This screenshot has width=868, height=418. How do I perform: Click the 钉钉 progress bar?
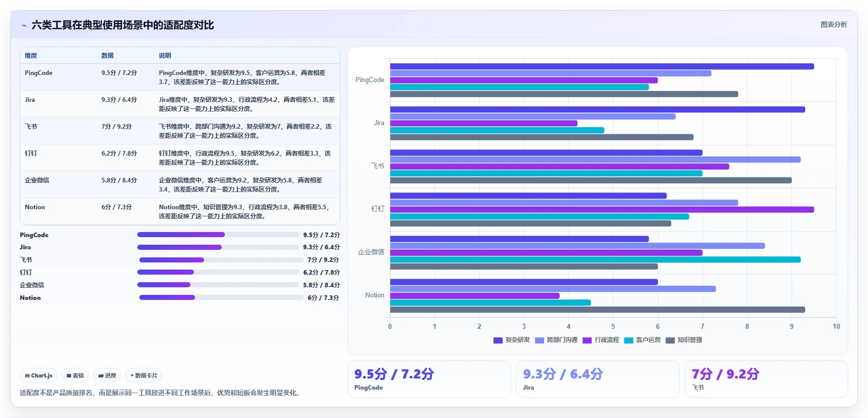pyautogui.click(x=218, y=272)
